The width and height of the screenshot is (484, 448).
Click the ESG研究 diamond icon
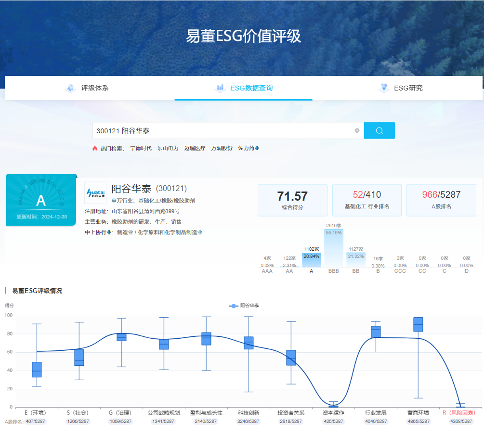[x=384, y=88]
